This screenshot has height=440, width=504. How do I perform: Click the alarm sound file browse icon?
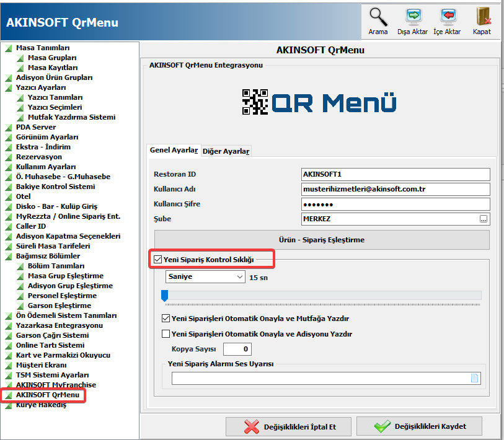click(474, 378)
